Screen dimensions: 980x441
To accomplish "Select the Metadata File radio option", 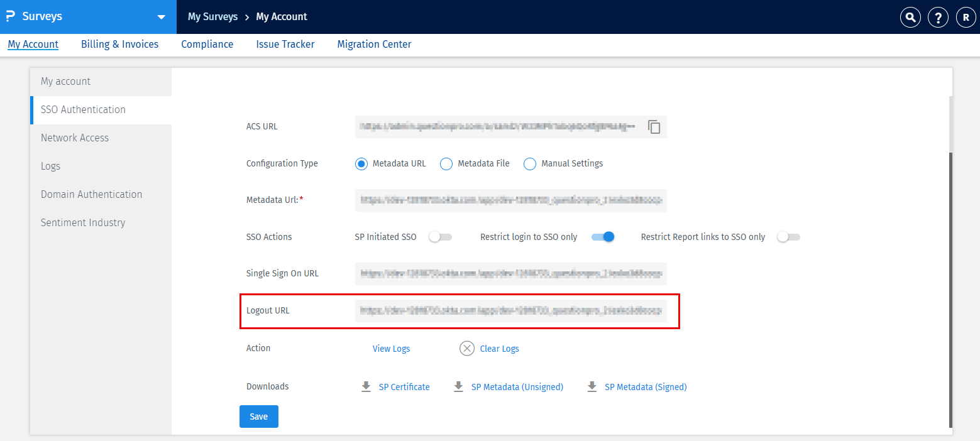I will point(446,164).
